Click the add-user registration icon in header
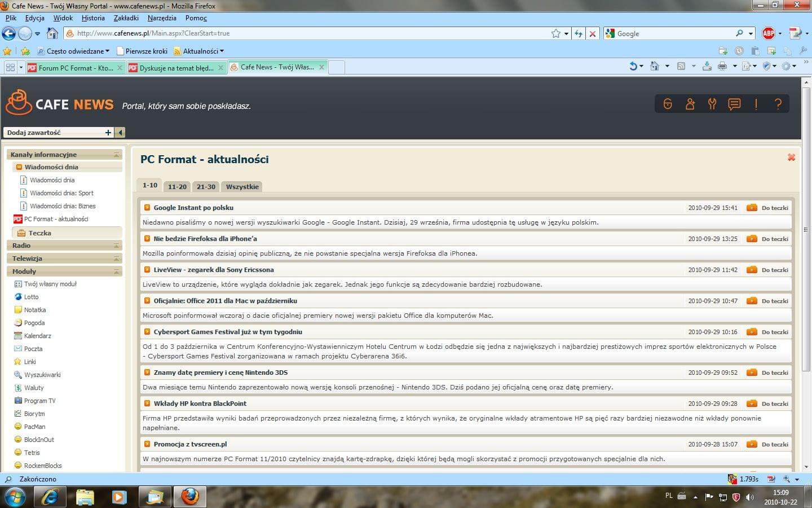The width and height of the screenshot is (812, 508). 690,104
